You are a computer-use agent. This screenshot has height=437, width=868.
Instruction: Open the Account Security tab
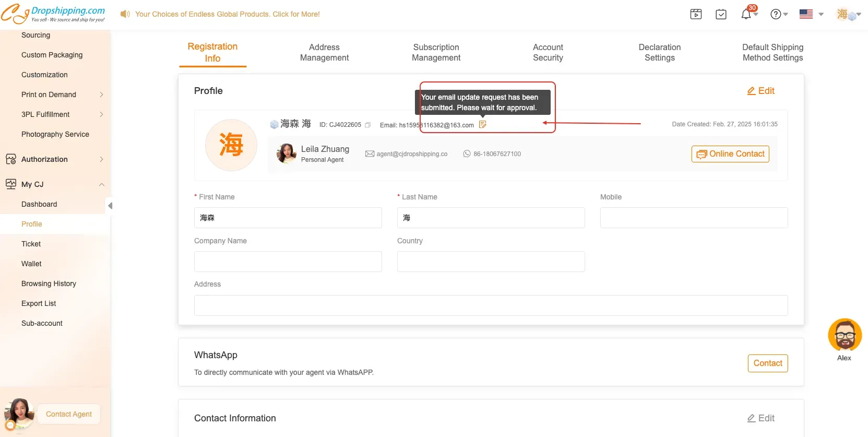548,53
